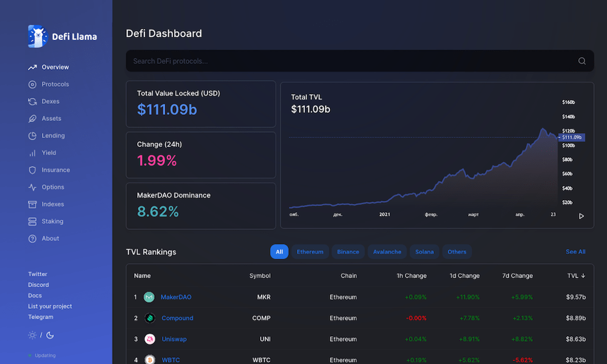Filter rankings by Binance

[348, 252]
